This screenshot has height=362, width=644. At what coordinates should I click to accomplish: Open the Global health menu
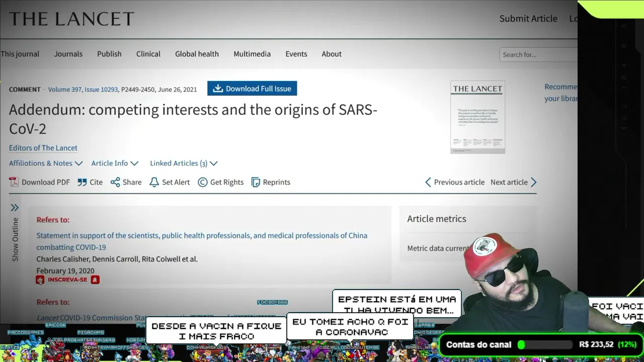coord(197,54)
